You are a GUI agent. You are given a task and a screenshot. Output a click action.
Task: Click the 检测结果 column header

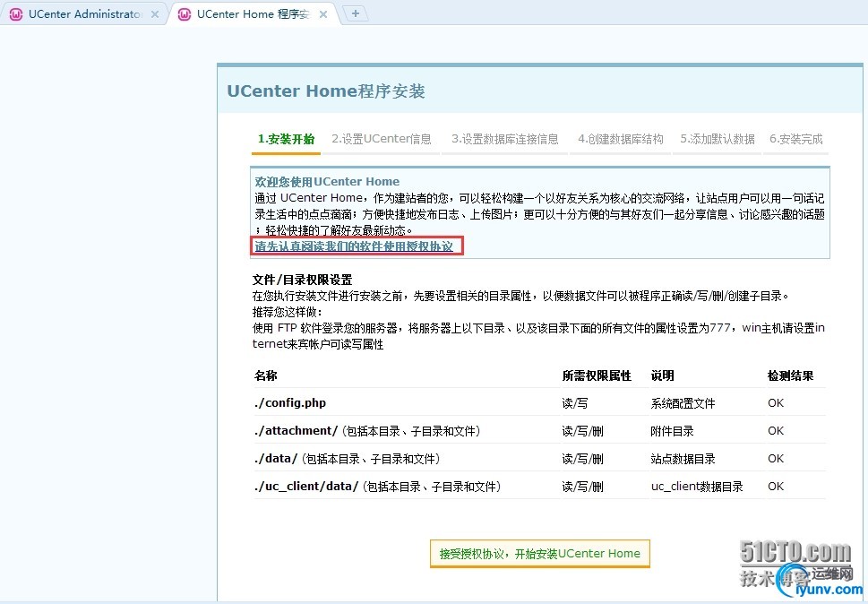(x=790, y=375)
